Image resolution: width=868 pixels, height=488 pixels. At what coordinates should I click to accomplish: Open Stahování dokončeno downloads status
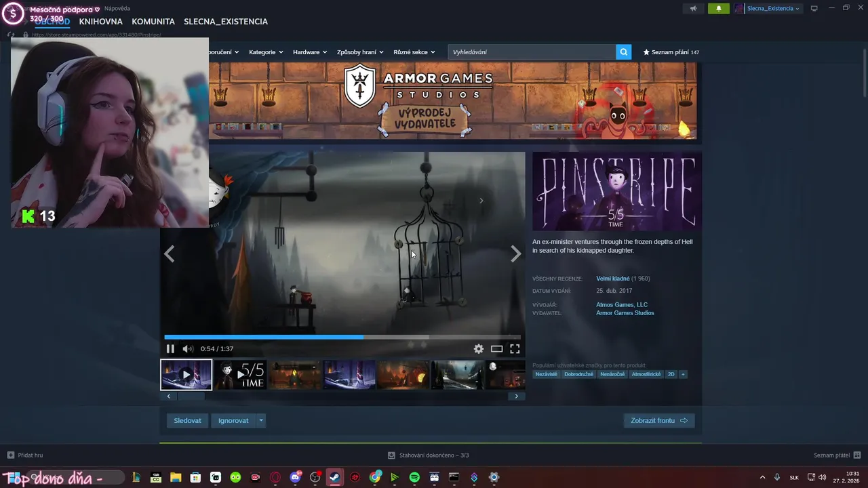coord(429,455)
